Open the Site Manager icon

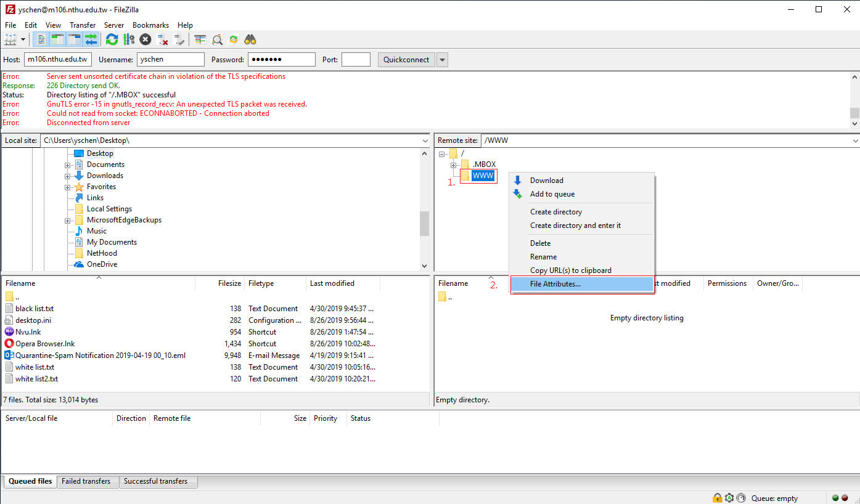click(10, 39)
